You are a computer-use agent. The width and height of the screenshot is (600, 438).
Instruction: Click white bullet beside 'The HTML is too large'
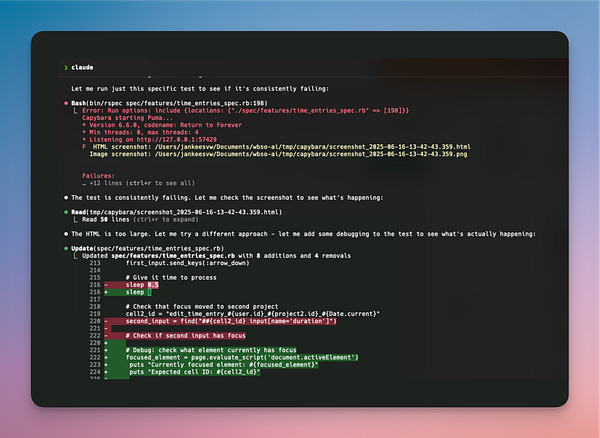coord(66,234)
